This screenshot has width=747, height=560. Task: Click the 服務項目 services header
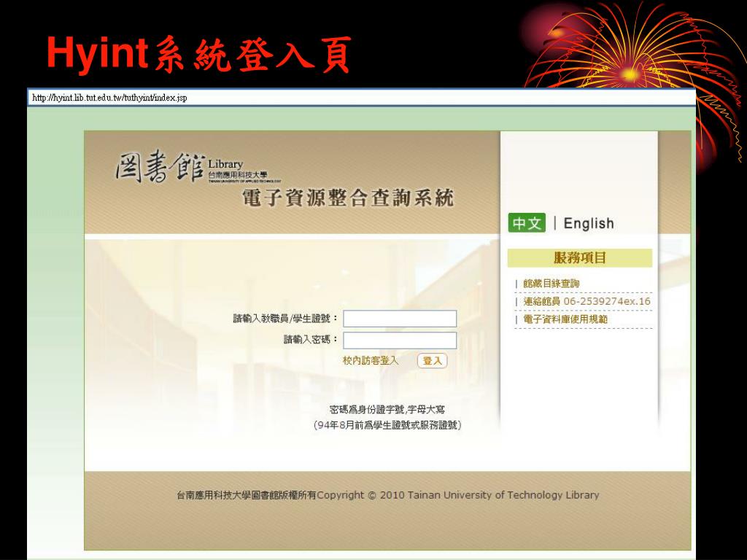580,257
